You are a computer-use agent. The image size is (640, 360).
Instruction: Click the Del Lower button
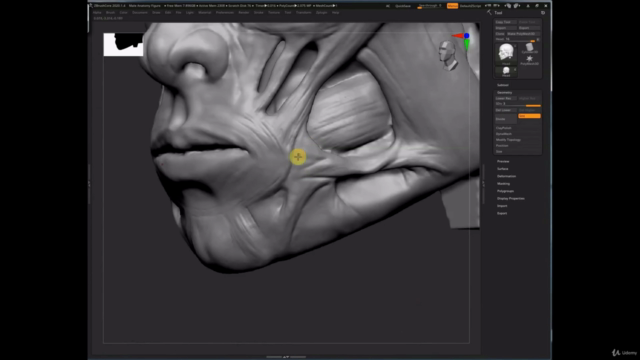pyautogui.click(x=506, y=110)
